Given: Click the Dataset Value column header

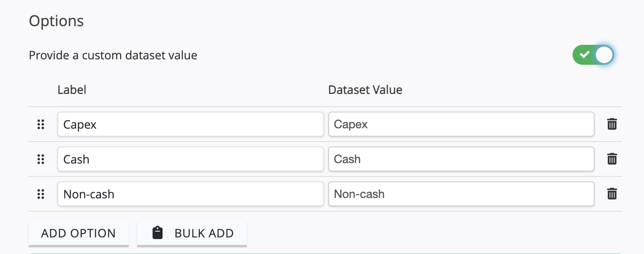Looking at the screenshot, I should [x=365, y=90].
